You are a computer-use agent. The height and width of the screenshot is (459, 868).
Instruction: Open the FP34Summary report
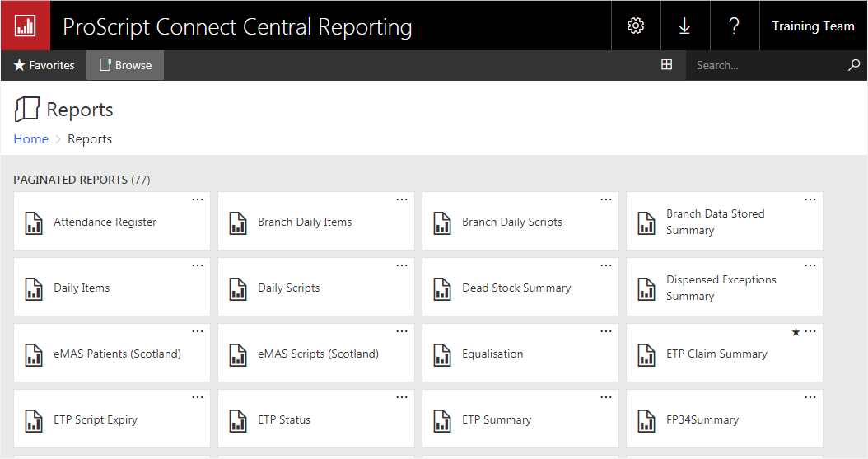(x=725, y=419)
